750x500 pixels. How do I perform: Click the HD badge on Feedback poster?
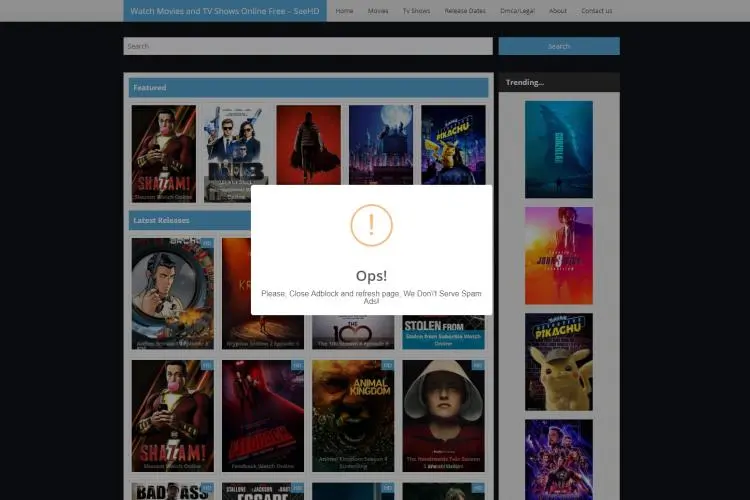click(x=298, y=366)
